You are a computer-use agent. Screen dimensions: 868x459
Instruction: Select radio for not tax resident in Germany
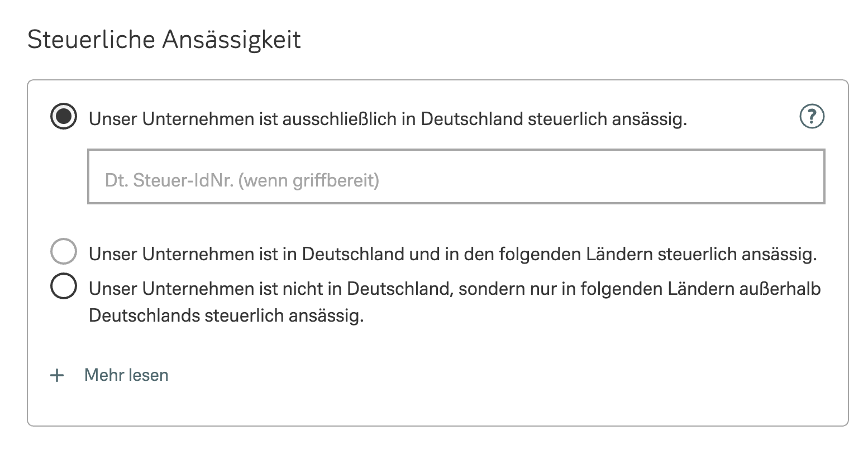pos(64,286)
